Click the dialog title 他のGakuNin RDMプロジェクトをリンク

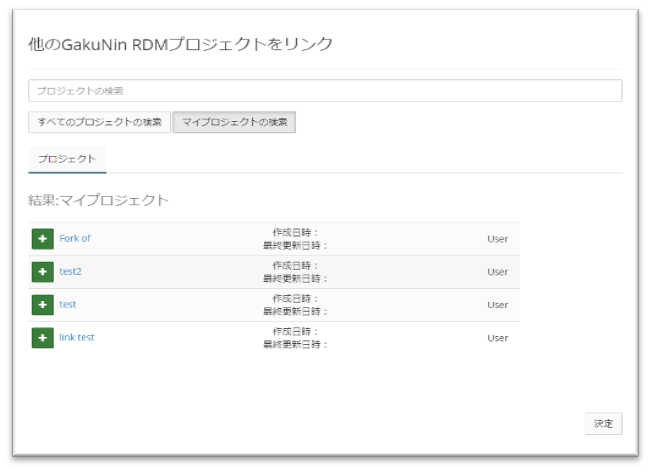click(x=180, y=44)
